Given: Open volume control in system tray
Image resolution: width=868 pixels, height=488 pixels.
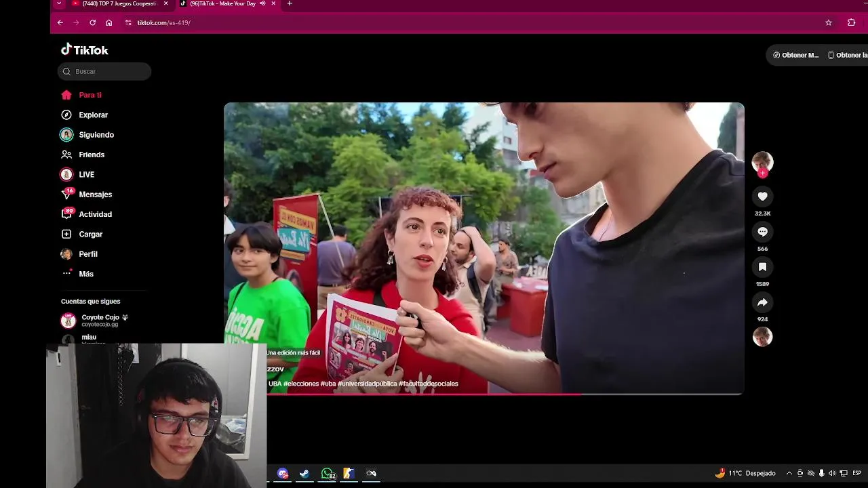Looking at the screenshot, I should (x=832, y=473).
